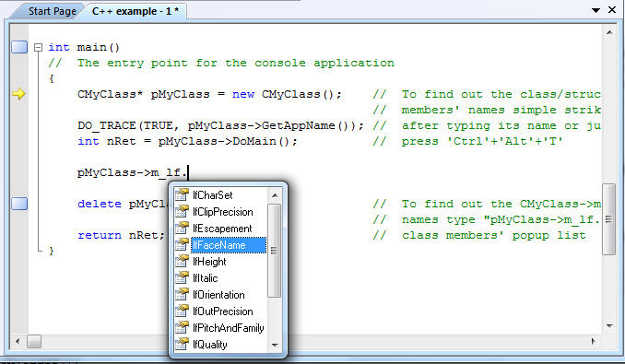Choose the highlighted lfFaceName entry
The height and width of the screenshot is (364, 625).
click(229, 245)
